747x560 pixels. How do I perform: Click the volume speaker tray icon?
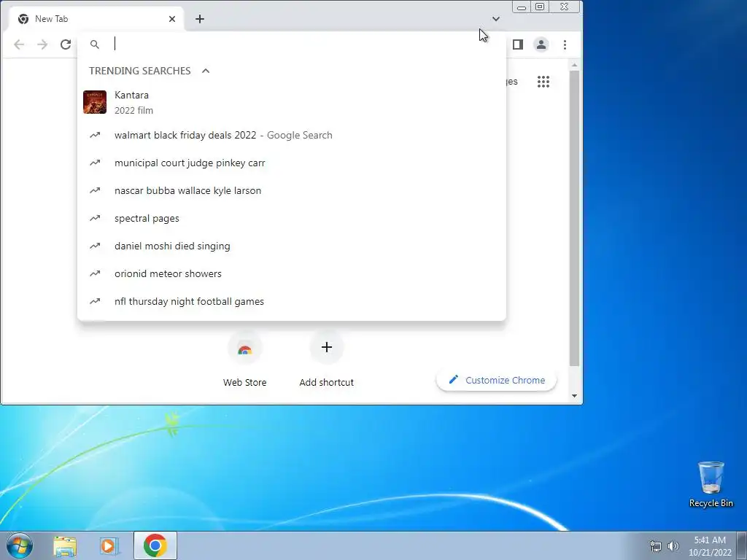(673, 546)
